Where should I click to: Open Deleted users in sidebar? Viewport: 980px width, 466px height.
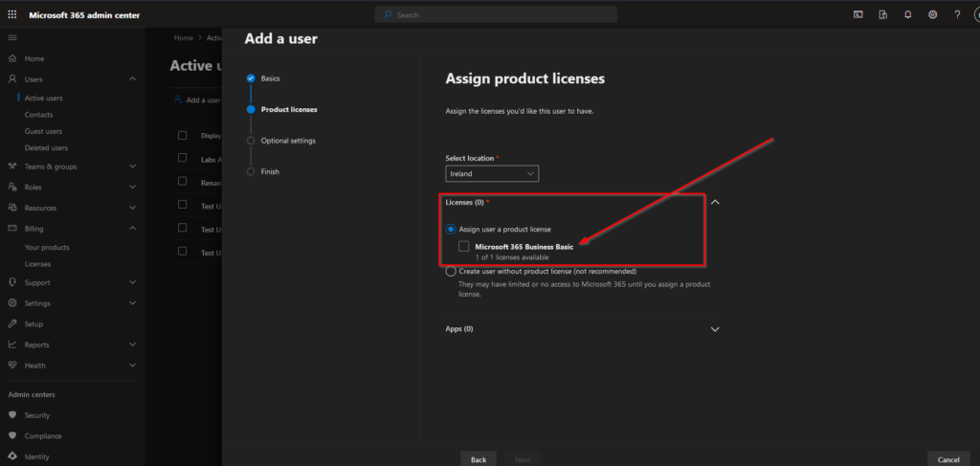[x=46, y=148]
